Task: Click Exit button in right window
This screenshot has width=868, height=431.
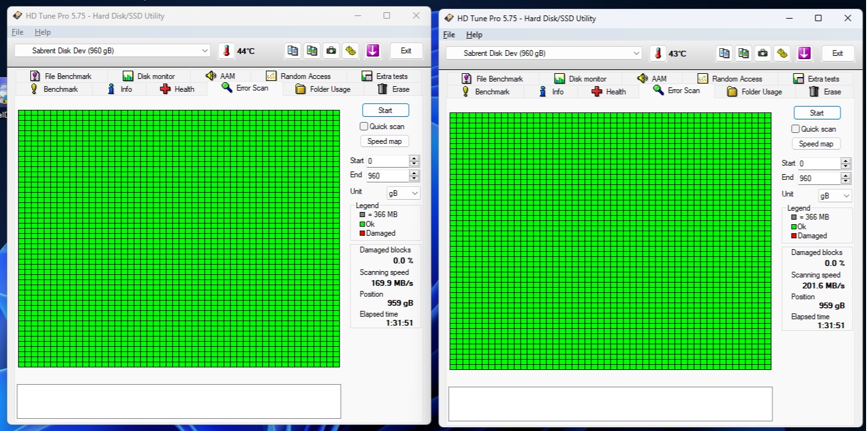Action: (x=837, y=53)
